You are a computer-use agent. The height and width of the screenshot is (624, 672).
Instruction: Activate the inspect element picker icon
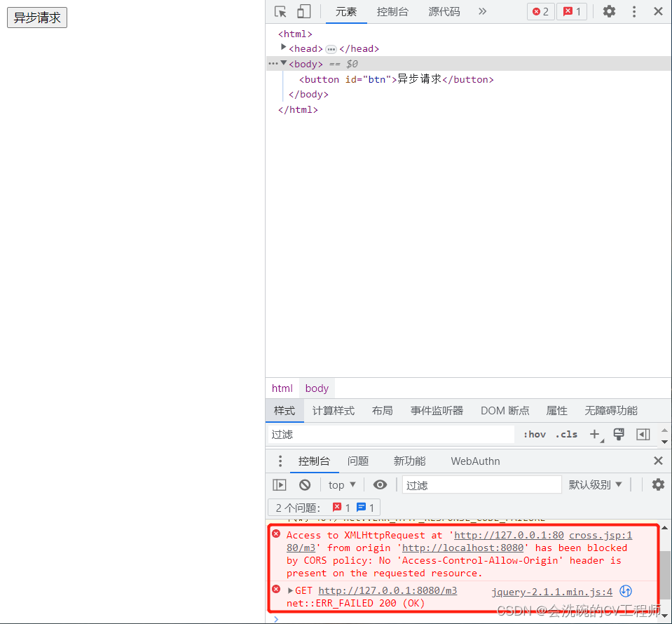pos(280,12)
